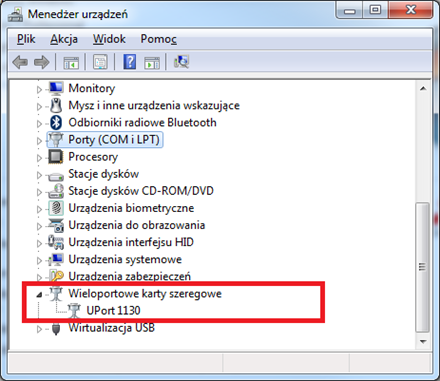Click the fingerprint biometric devices icon
The height and width of the screenshot is (381, 440).
pos(56,208)
